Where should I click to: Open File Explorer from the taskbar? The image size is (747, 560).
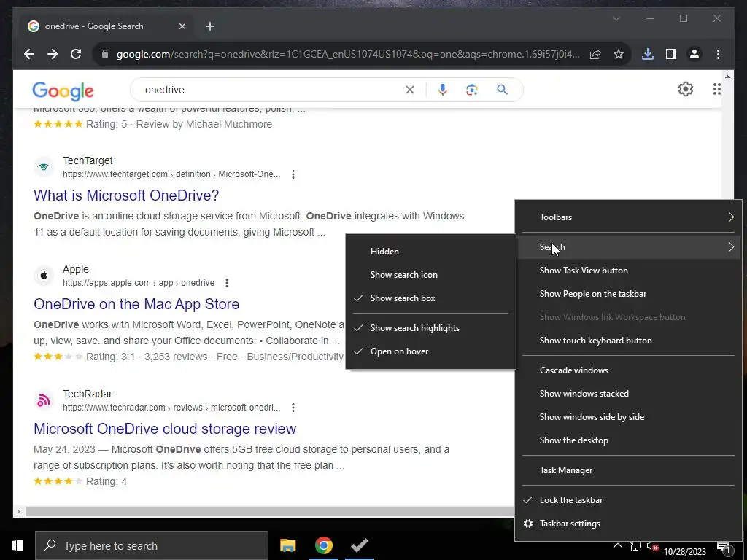coord(287,545)
